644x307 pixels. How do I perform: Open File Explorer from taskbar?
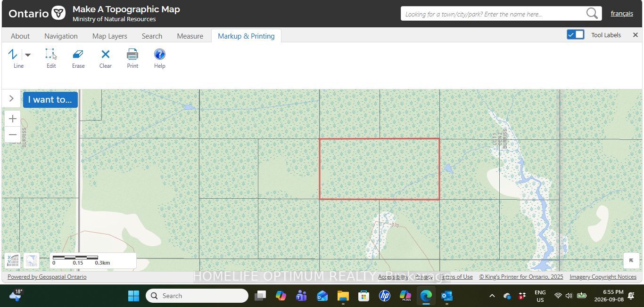coord(343,296)
